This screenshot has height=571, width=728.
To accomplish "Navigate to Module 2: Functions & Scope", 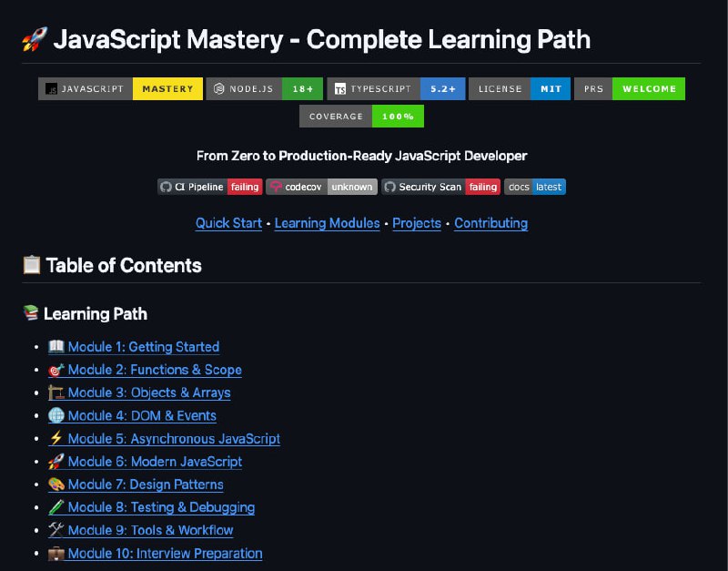I will point(155,370).
